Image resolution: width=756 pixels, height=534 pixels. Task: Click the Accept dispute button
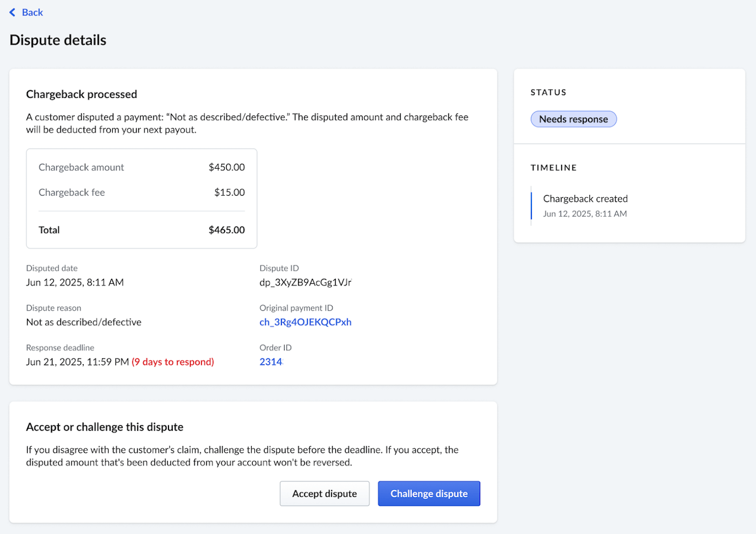pyautogui.click(x=324, y=493)
